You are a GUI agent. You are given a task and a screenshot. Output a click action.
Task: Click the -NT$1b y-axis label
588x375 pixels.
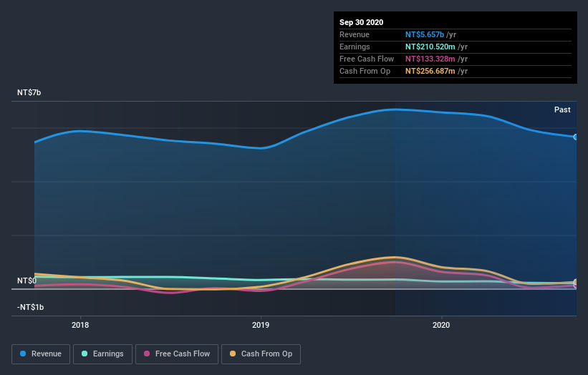click(x=30, y=307)
